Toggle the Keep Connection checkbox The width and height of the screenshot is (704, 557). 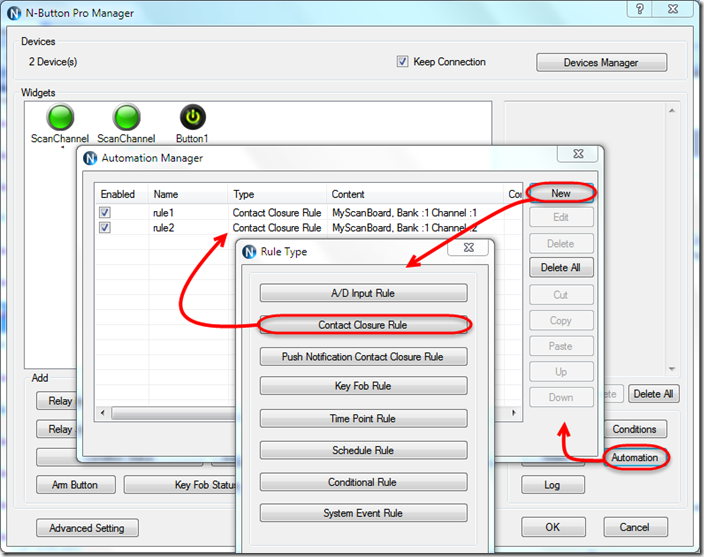tap(402, 61)
